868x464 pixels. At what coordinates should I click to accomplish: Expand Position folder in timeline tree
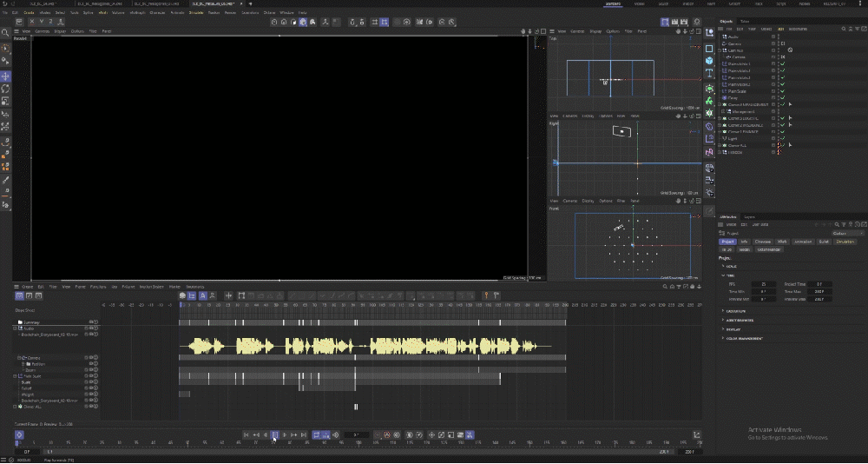(23, 364)
